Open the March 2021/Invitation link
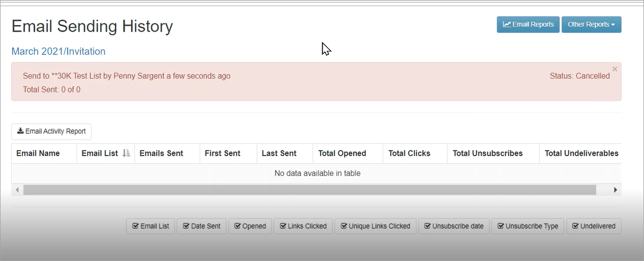 58,51
